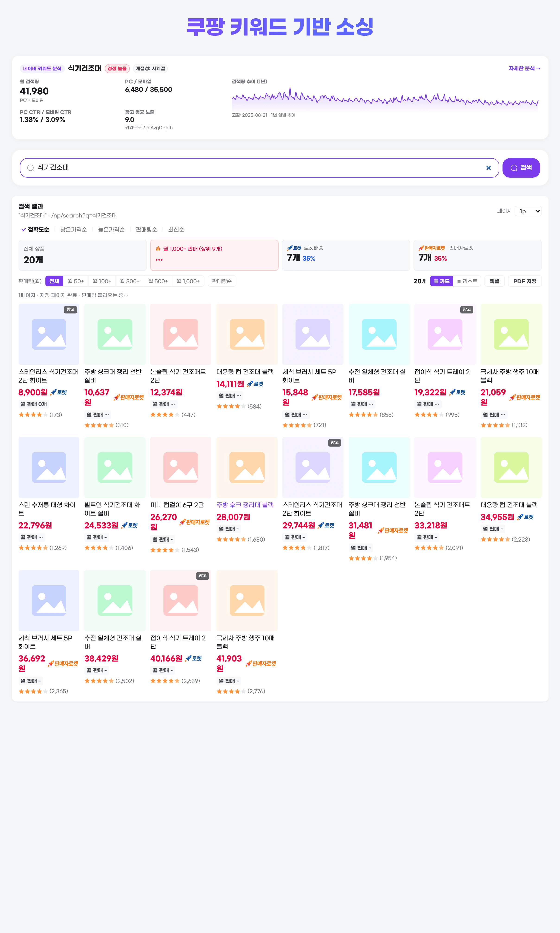Viewport: 560px width, 933px height.
Task: Open the 주방 후크 정리대 블랙 link
Action: (245, 505)
